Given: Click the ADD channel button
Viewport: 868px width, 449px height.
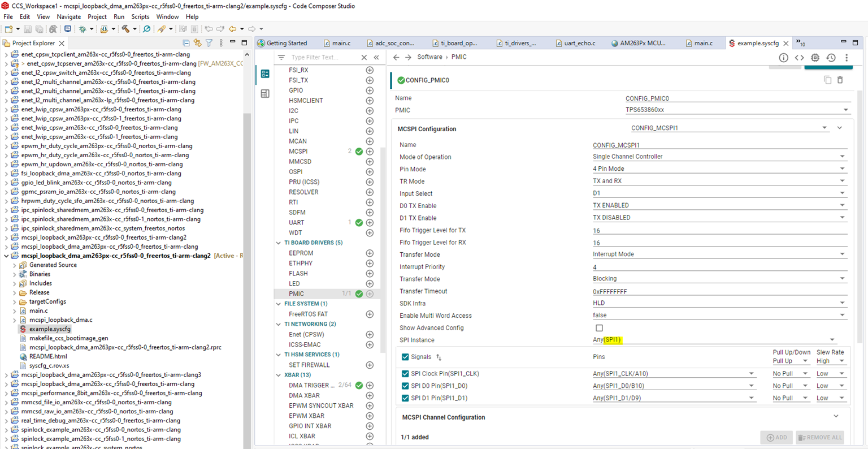Looking at the screenshot, I should pyautogui.click(x=776, y=437).
